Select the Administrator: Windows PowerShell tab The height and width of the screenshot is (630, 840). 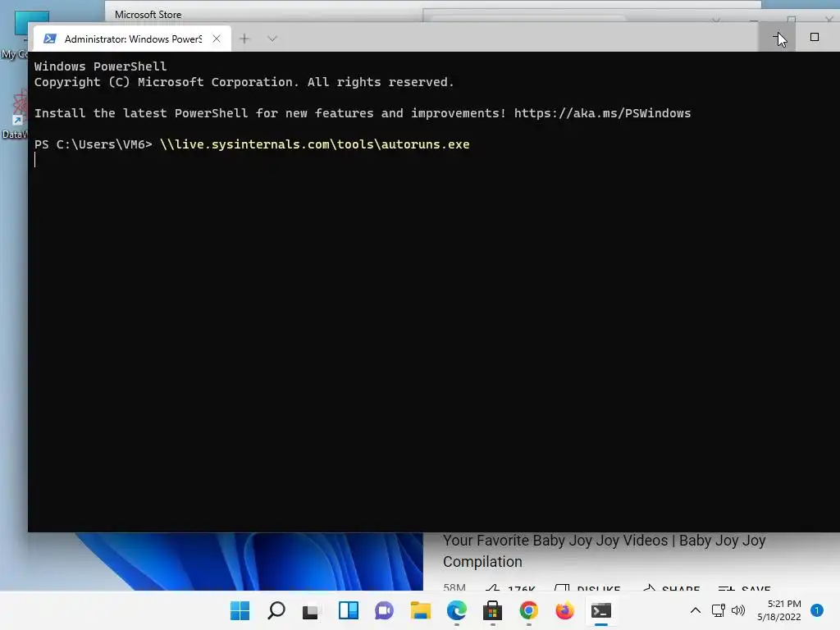pos(132,39)
